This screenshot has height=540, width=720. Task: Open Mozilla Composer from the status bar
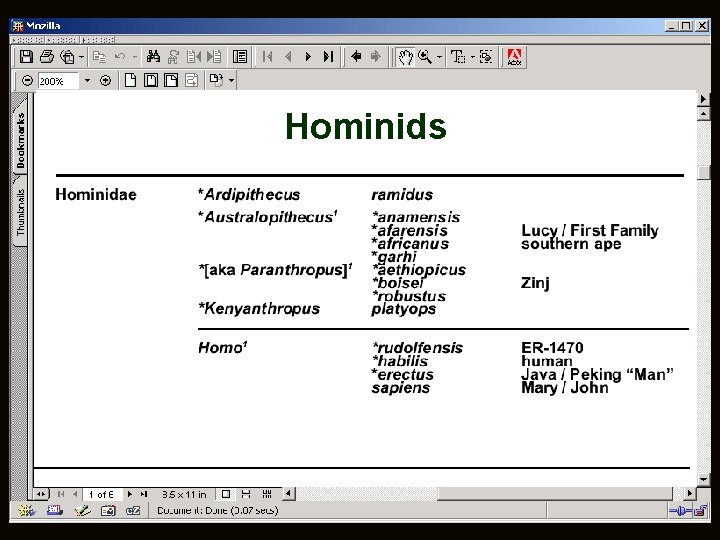point(82,510)
